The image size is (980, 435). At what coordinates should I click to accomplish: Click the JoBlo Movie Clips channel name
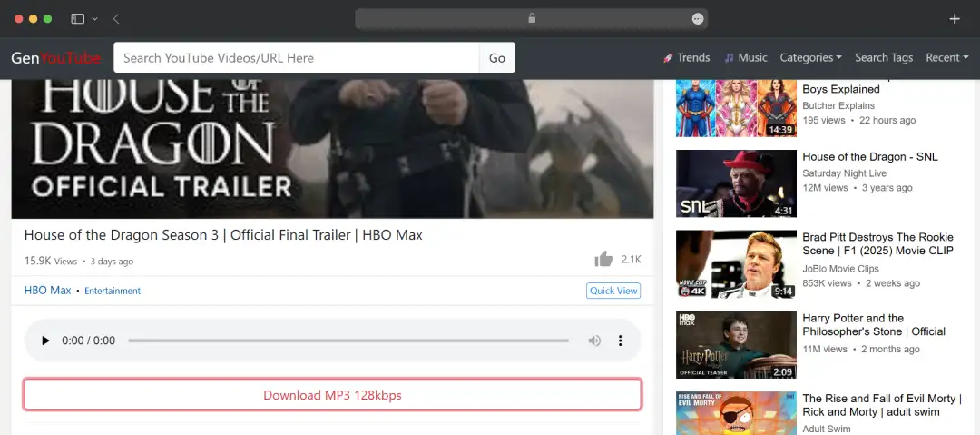[840, 269]
